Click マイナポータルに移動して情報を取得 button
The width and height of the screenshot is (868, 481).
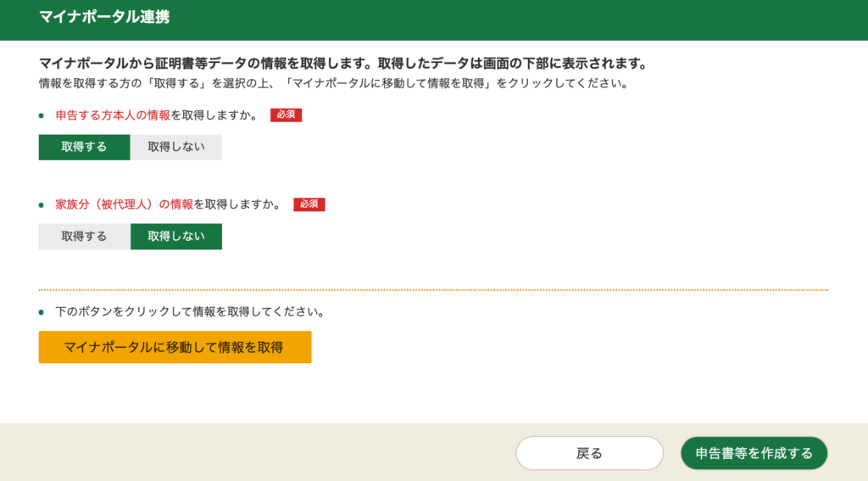175,347
